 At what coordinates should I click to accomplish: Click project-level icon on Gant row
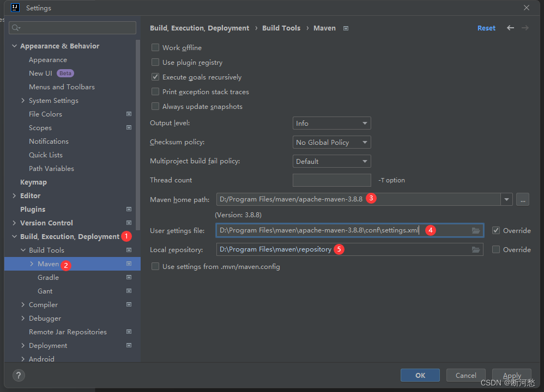129,291
